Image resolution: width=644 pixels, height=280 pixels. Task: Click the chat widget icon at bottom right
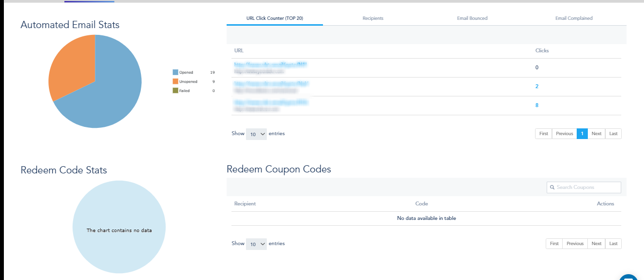coord(629,277)
